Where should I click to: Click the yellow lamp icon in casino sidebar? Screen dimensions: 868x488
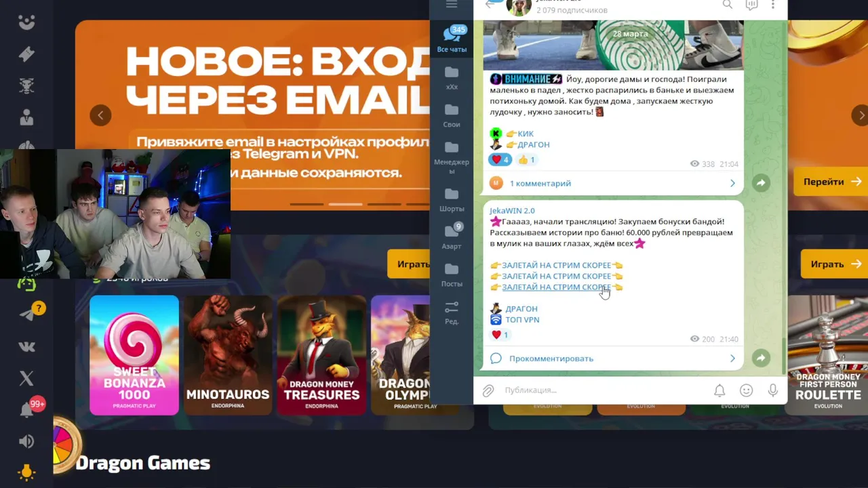[x=26, y=472]
